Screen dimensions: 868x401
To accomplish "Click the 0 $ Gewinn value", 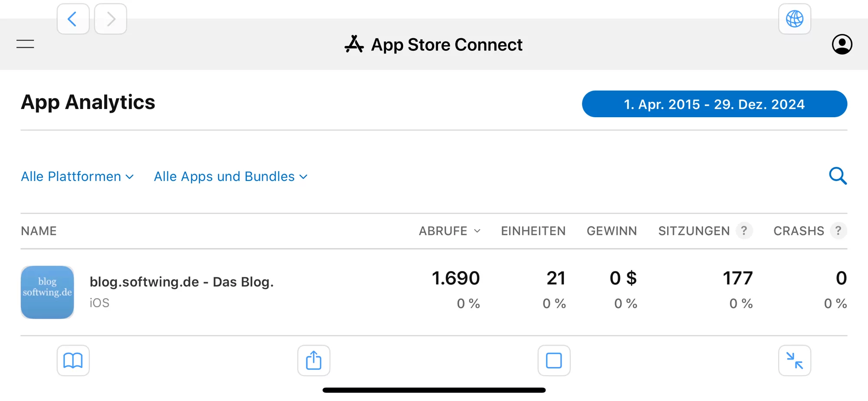I will click(x=623, y=278).
